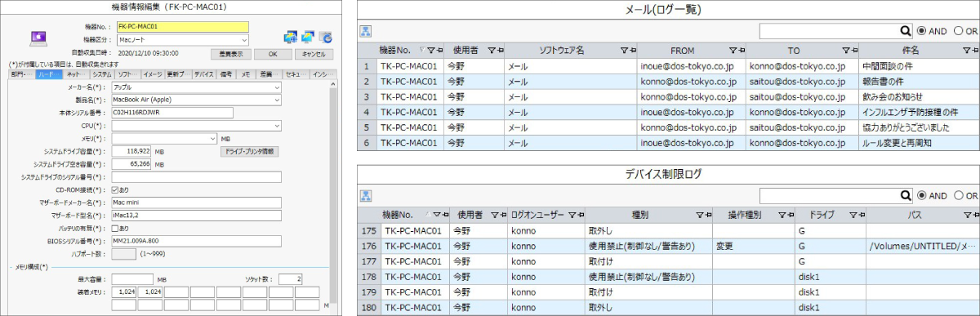Open filter for FROM column
Viewport: 980px width, 316px height.
pos(733,51)
